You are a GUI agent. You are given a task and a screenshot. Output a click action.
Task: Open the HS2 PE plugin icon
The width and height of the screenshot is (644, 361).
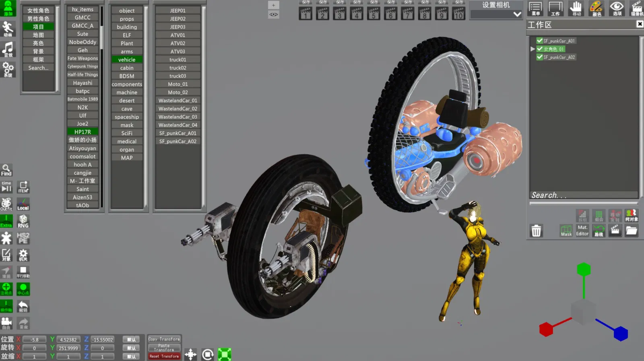[x=23, y=238]
